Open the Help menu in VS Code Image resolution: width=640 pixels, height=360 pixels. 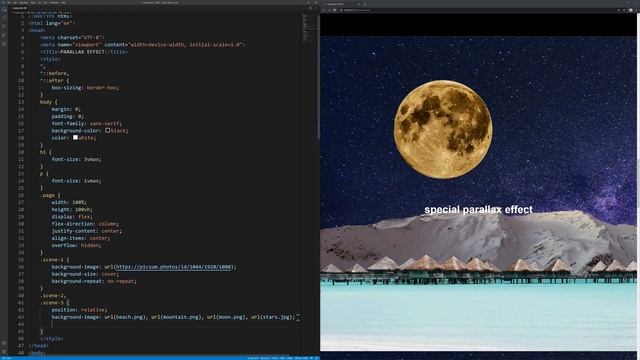(x=63, y=2)
